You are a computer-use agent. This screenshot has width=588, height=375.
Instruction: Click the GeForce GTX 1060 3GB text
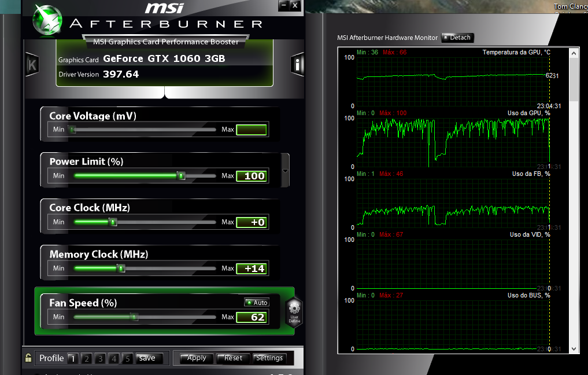(x=164, y=58)
